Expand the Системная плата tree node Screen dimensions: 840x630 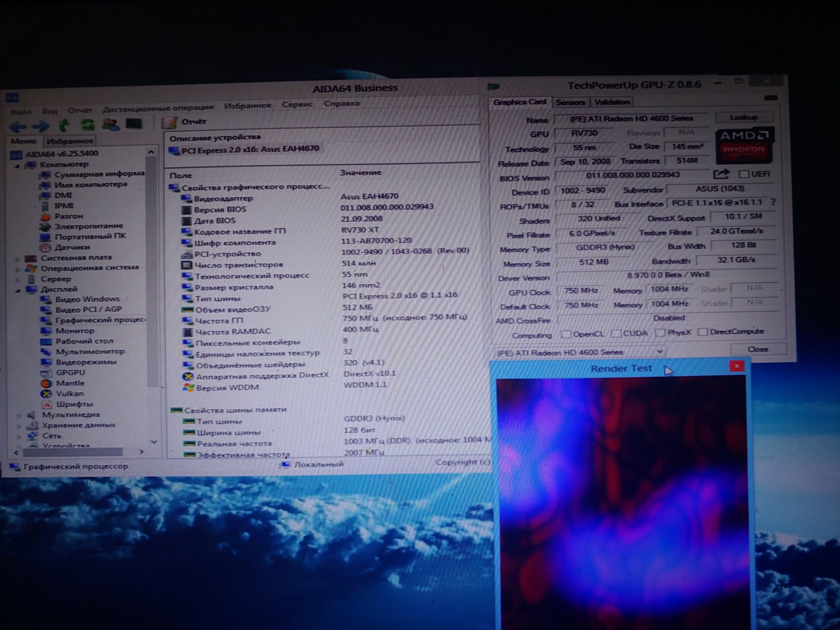(x=17, y=259)
